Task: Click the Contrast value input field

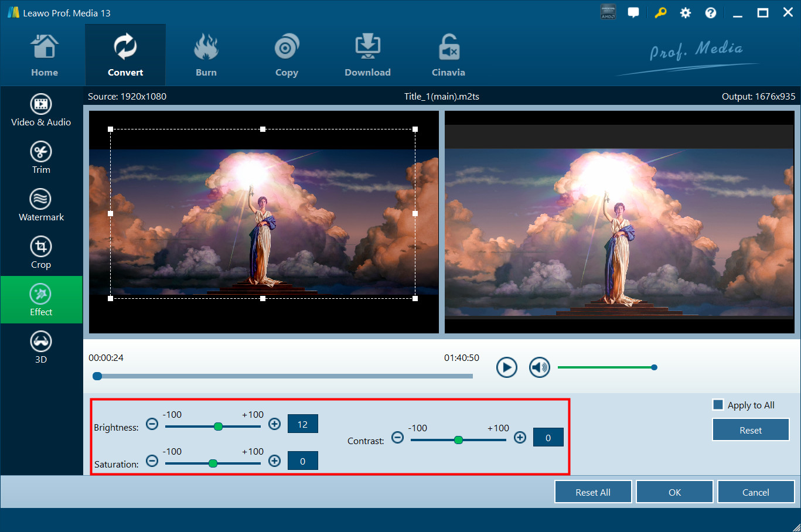Action: click(548, 438)
